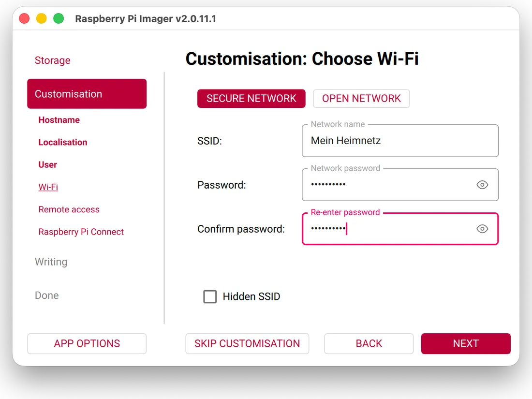Open the Remote access settings
This screenshot has height=399, width=532.
pos(69,209)
